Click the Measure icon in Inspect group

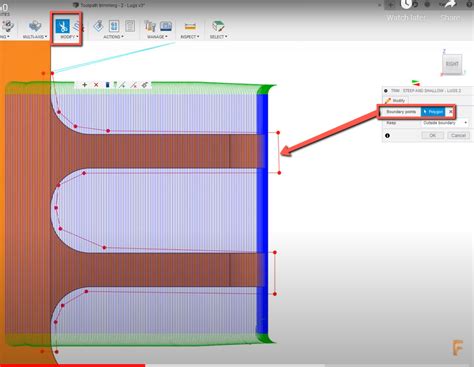click(190, 26)
